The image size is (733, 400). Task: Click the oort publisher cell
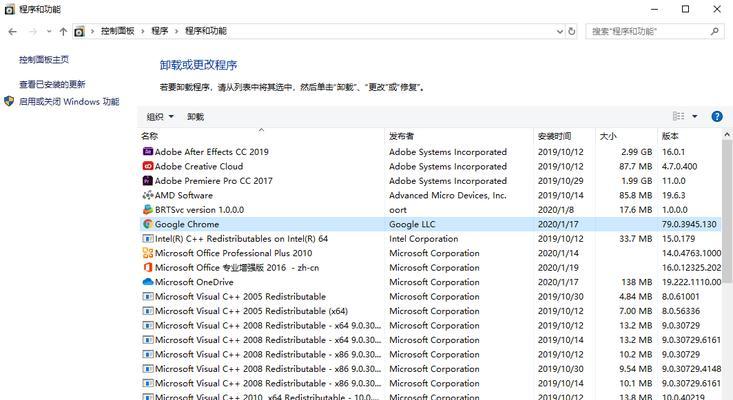click(x=398, y=210)
